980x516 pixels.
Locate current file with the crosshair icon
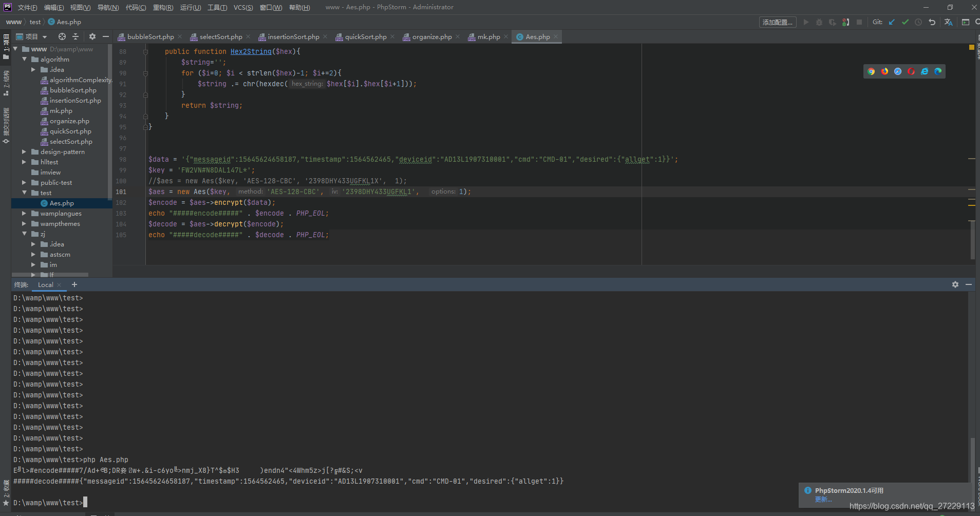click(x=62, y=36)
